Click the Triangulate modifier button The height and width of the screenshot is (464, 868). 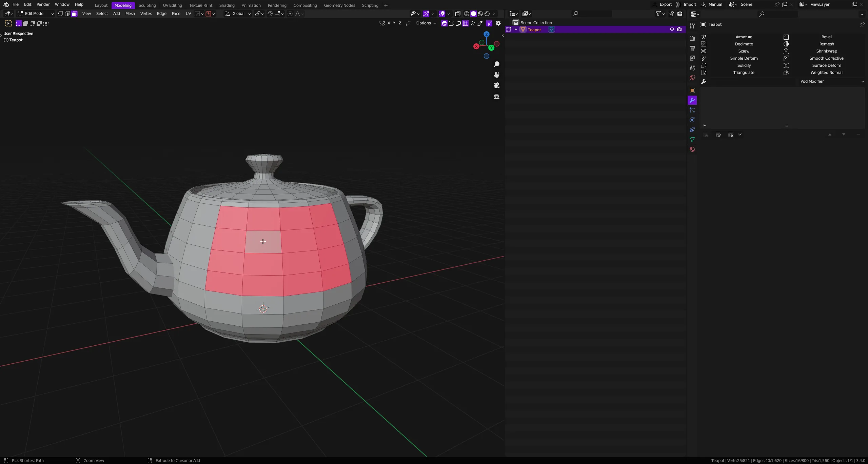tap(744, 72)
